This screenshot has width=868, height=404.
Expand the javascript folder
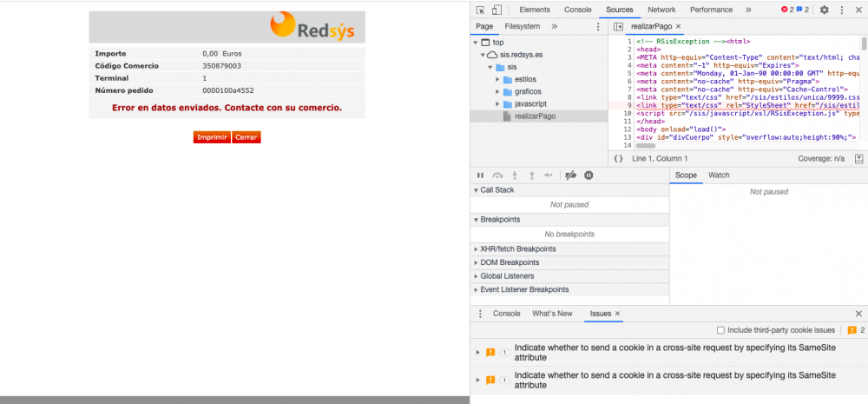point(497,103)
